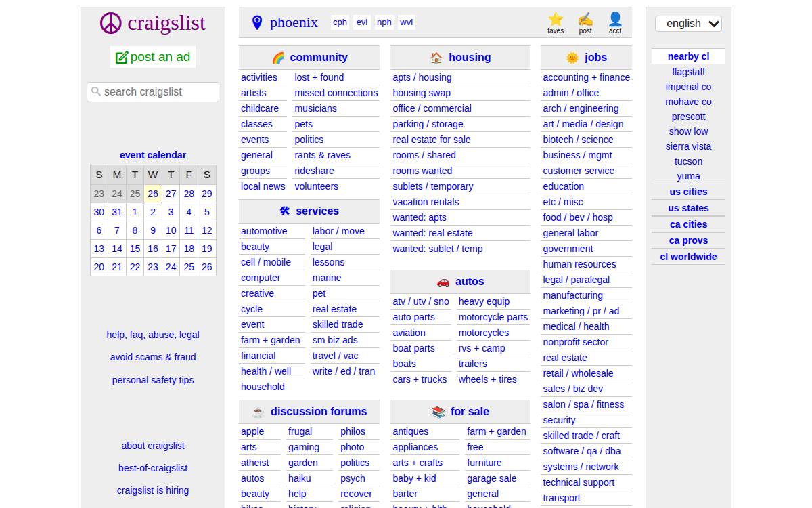Switch to the cph subarea

click(340, 22)
